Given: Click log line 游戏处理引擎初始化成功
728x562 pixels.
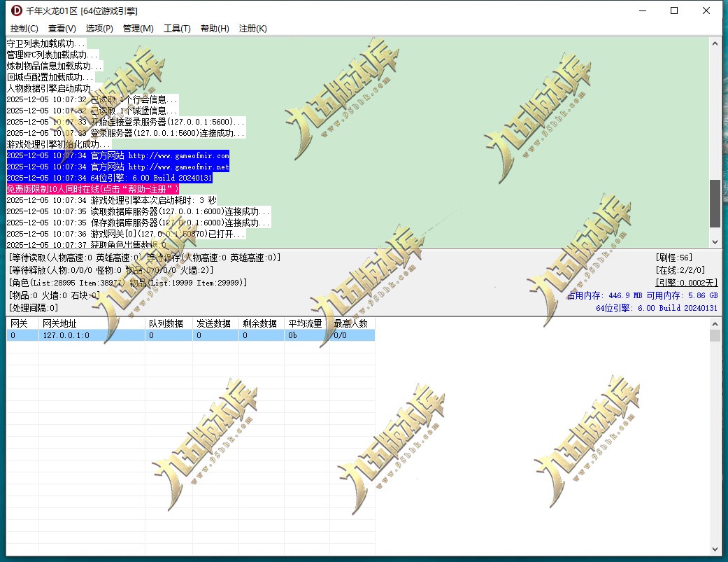Looking at the screenshot, I should click(x=59, y=144).
